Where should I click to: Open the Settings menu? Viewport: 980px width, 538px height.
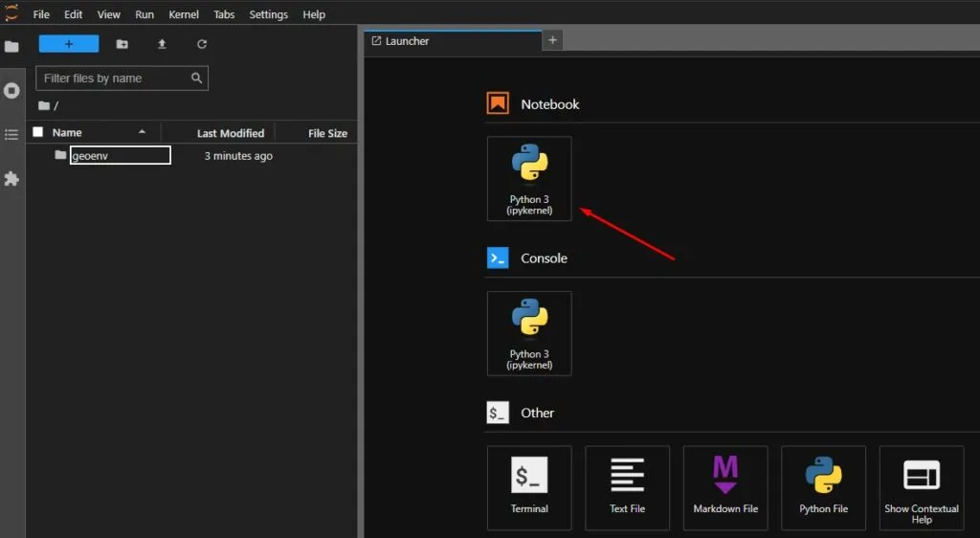click(x=269, y=14)
